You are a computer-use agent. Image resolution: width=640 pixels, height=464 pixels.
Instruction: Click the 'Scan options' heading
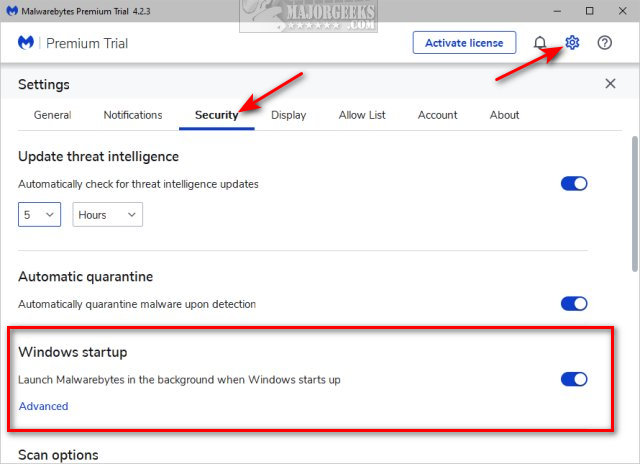(58, 455)
